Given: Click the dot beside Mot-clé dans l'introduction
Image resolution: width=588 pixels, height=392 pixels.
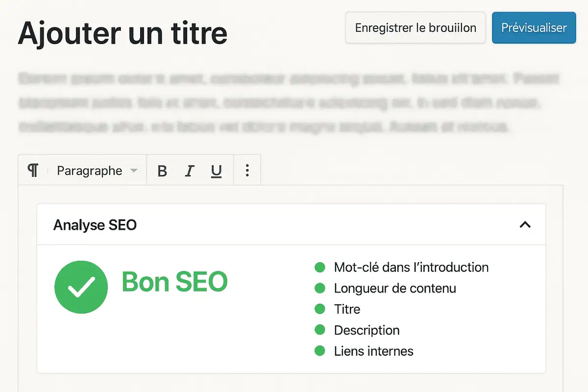Looking at the screenshot, I should point(319,268).
